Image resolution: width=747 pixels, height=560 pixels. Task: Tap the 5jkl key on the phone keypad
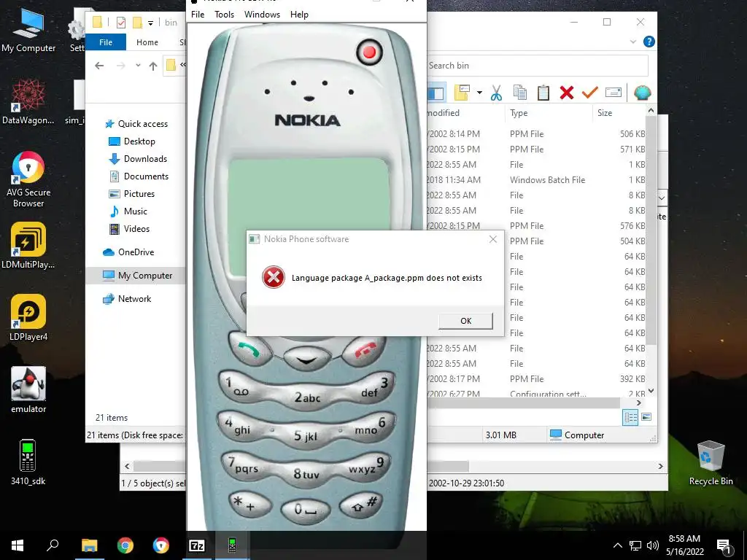(306, 435)
